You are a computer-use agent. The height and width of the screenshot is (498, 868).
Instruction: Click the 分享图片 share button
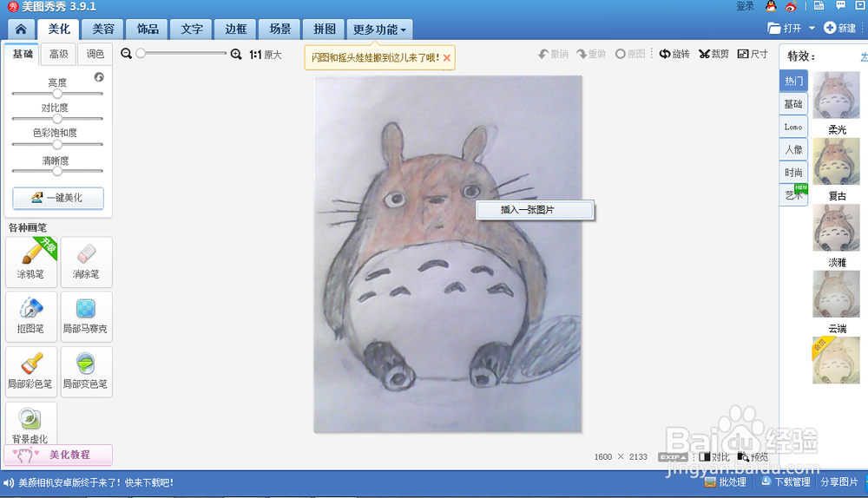point(838,482)
